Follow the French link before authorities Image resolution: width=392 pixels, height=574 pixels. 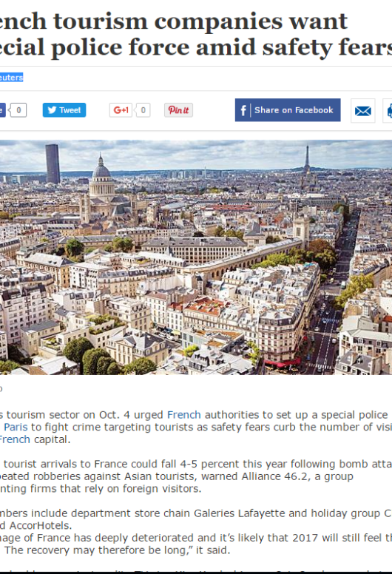pyautogui.click(x=183, y=415)
